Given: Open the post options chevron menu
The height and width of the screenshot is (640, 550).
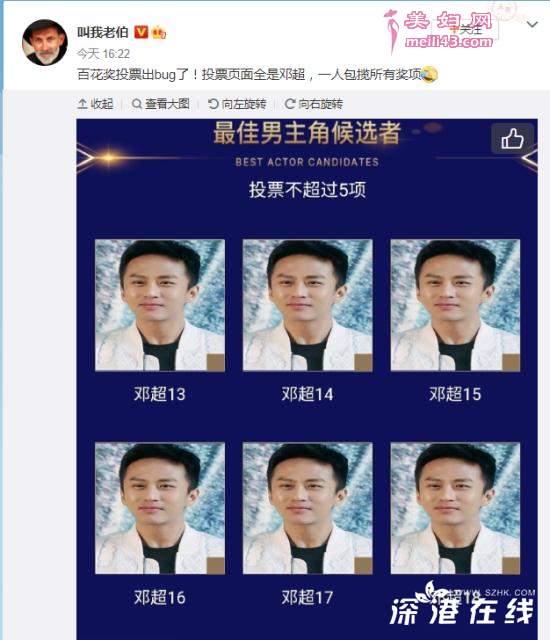Looking at the screenshot, I should click(x=532, y=24).
